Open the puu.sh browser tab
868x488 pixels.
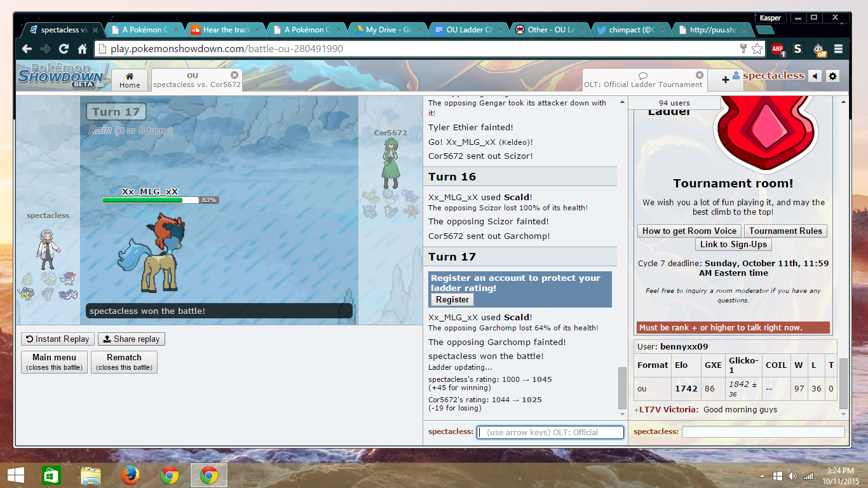click(x=713, y=30)
